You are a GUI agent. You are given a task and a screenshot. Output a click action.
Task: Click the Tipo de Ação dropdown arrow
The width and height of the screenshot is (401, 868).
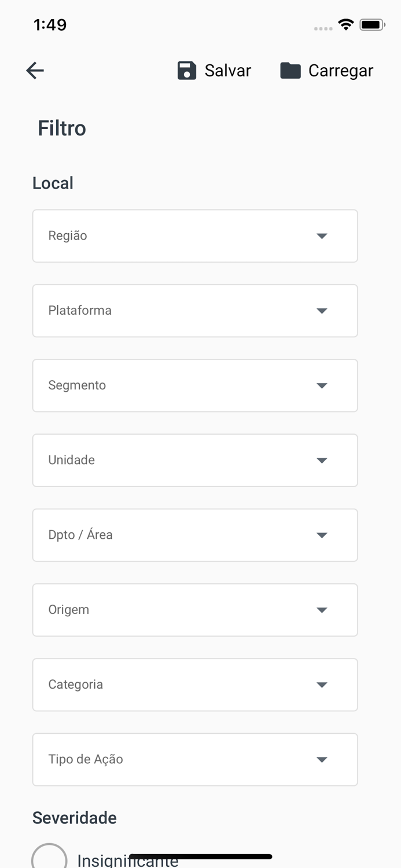coord(322,760)
